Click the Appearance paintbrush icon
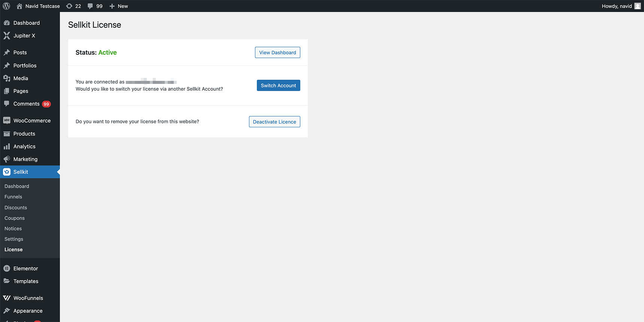644x322 pixels. point(7,311)
